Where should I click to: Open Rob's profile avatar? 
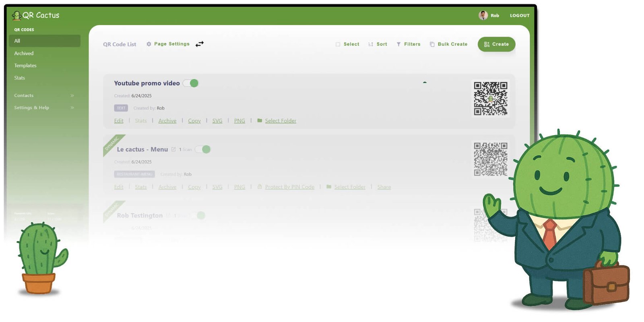pos(483,15)
